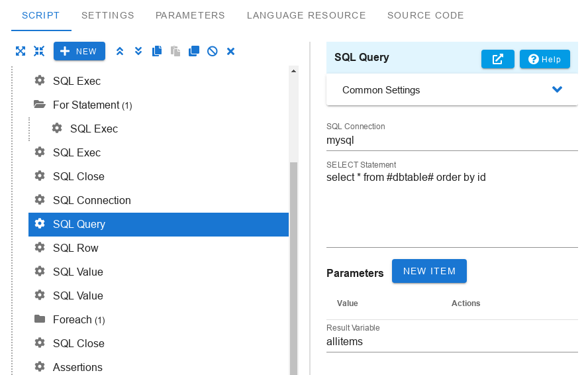Select the SQL Row tree item
This screenshot has width=588, height=375.
158,248
